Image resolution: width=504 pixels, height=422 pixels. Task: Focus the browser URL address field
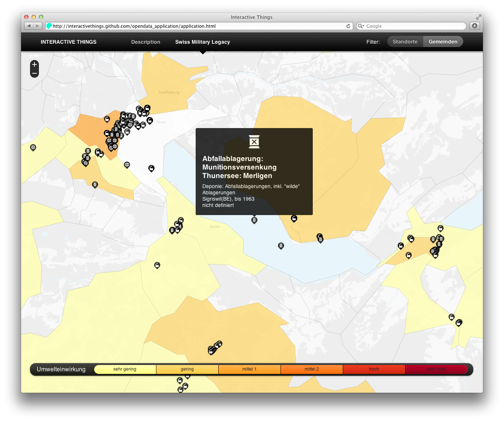coord(199,26)
